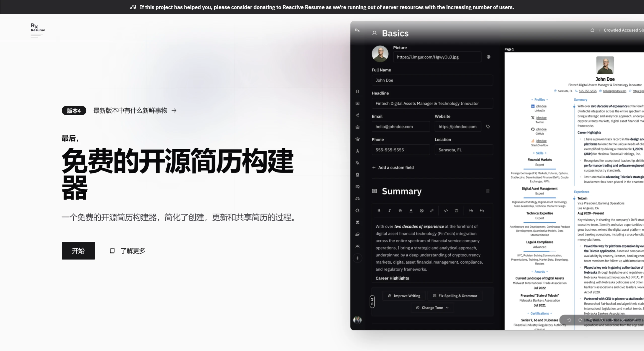The height and width of the screenshot is (351, 644).
Task: Open the Summary section hamburger menu
Action: point(488,191)
